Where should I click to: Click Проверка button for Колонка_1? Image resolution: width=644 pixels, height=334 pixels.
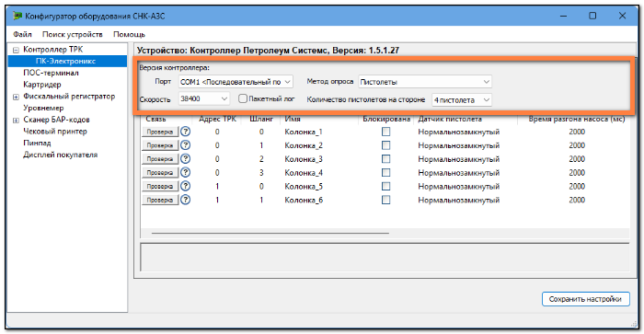click(160, 132)
